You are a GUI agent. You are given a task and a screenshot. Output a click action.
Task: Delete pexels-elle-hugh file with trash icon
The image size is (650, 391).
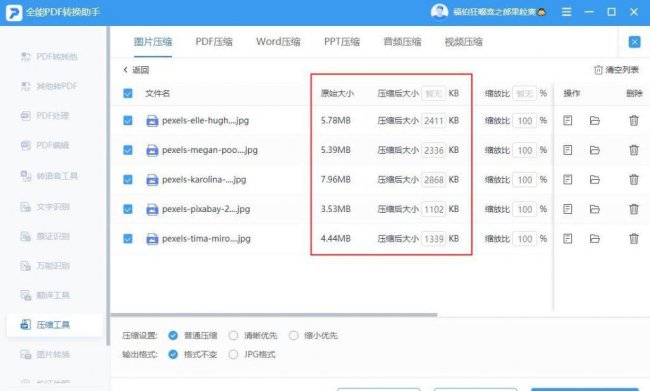point(634,121)
